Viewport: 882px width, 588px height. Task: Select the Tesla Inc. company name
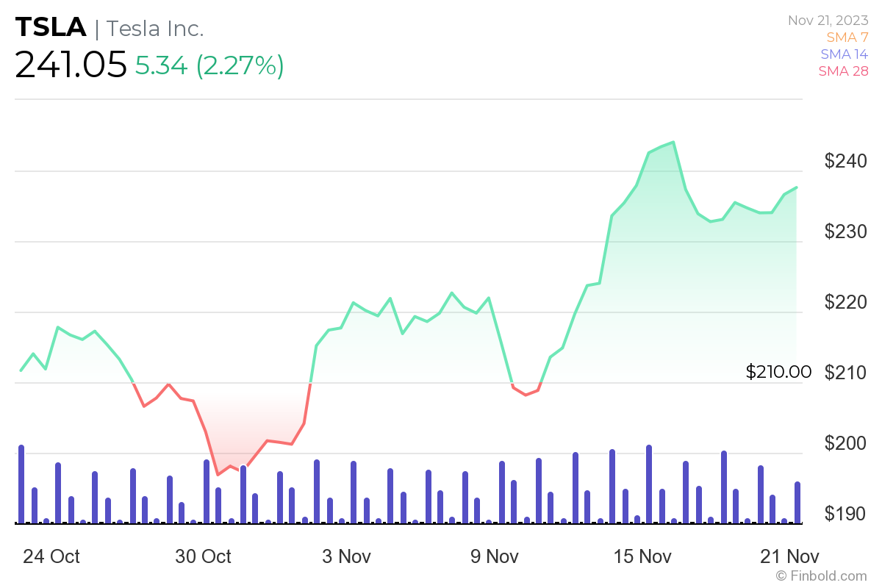(155, 29)
